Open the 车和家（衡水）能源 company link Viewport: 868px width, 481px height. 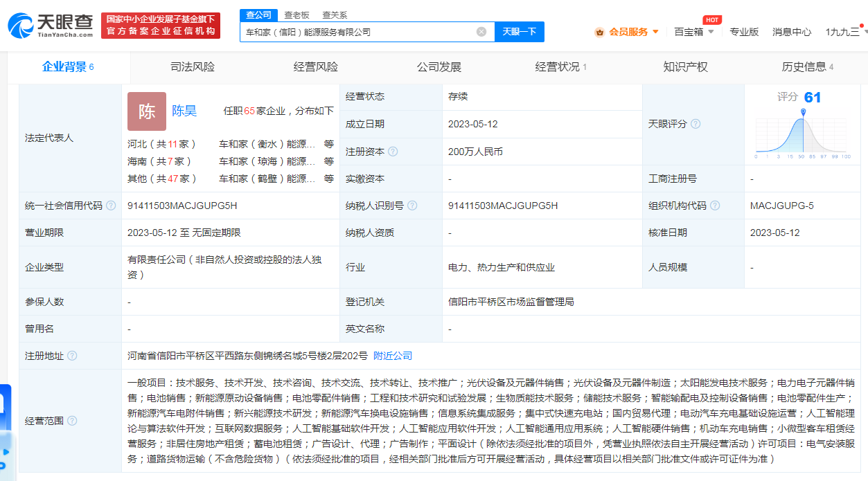(x=267, y=145)
